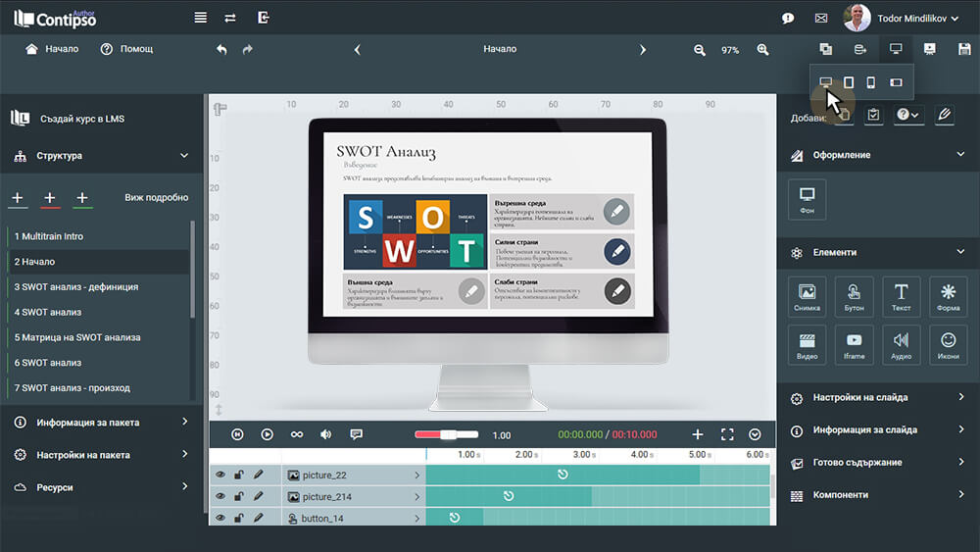980x552 pixels.
Task: Add a video with the Видео element
Action: point(807,344)
